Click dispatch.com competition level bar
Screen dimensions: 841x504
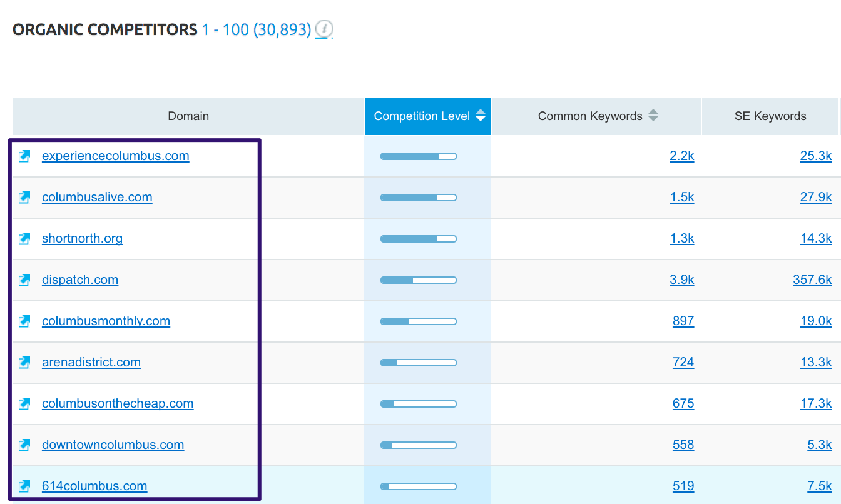click(419, 280)
